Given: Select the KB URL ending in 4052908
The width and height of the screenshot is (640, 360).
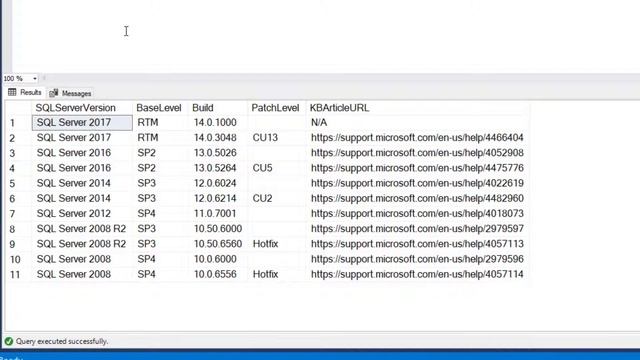Looking at the screenshot, I should [418, 153].
